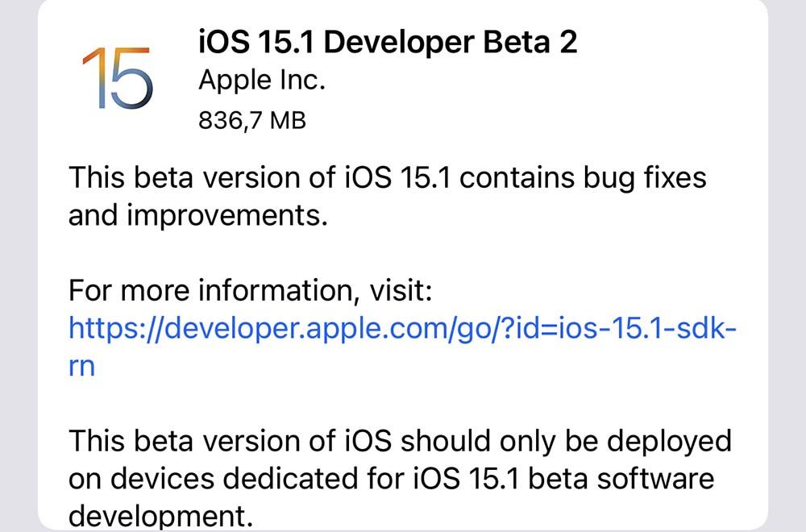This screenshot has width=806, height=532.
Task: Tap the 'and improvements.' text line
Action: point(198,215)
